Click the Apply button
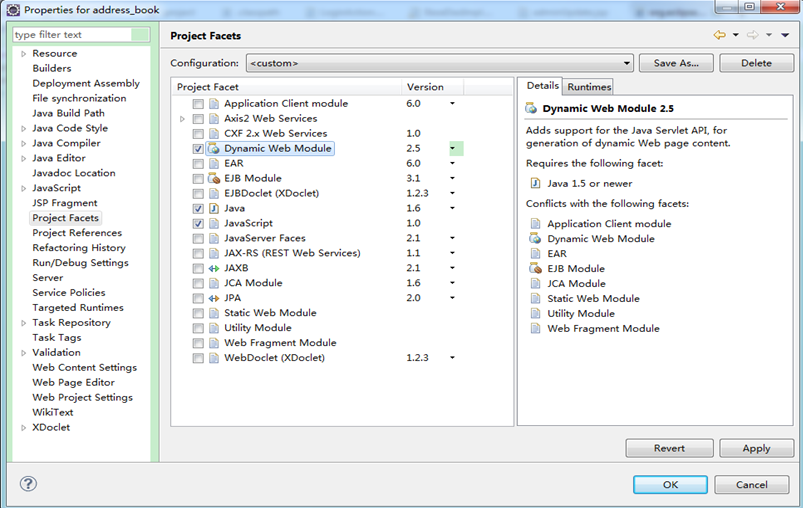The image size is (803, 508). tap(756, 448)
